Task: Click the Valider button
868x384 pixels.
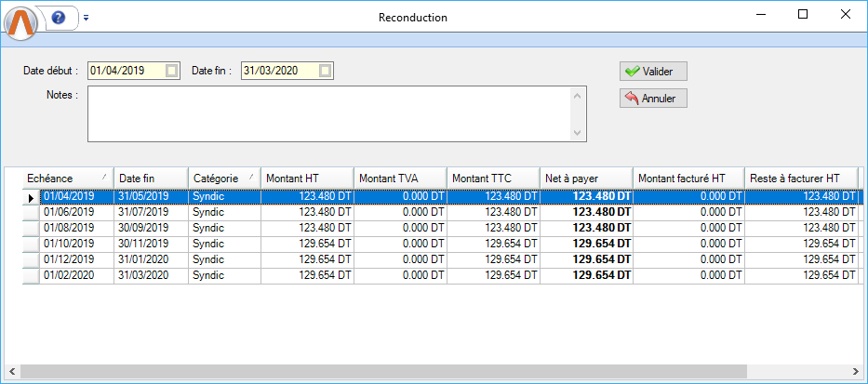Action: tap(653, 71)
